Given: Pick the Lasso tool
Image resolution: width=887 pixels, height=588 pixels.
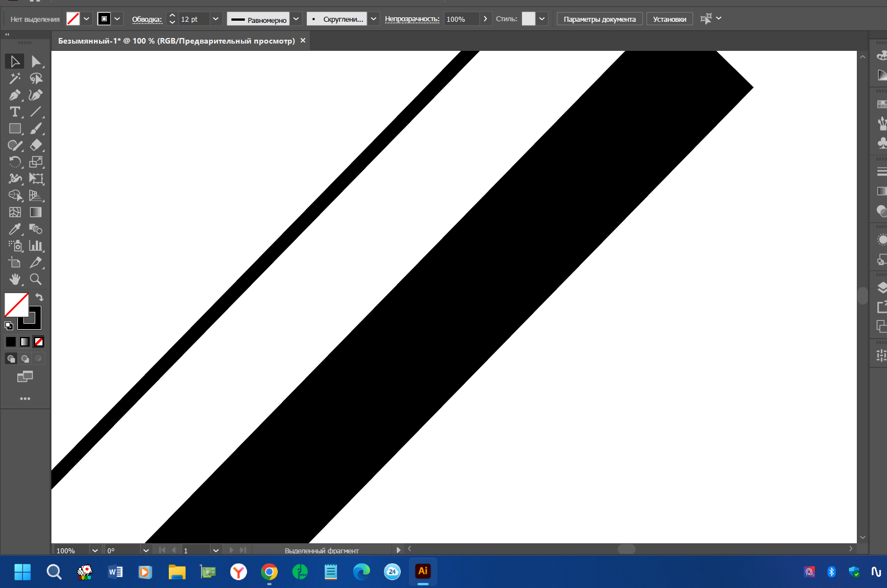Looking at the screenshot, I should pyautogui.click(x=36, y=78).
